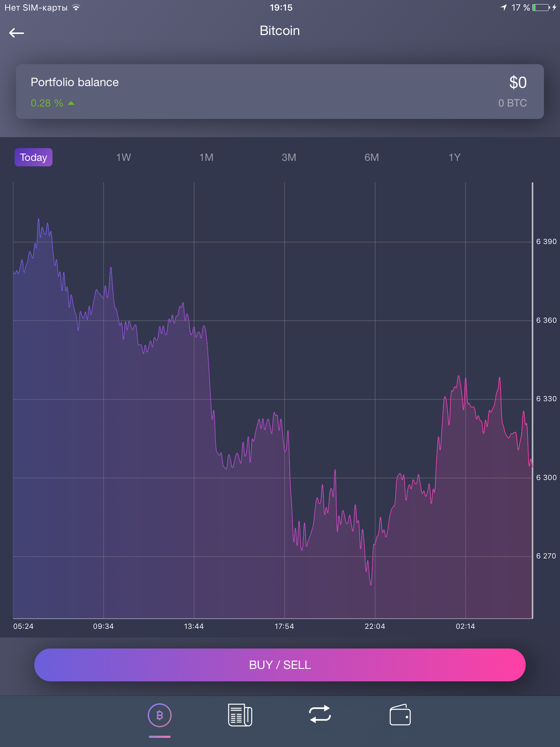Viewport: 560px width, 747px height.
Task: Keep Today period selected on the chart
Action: point(33,157)
